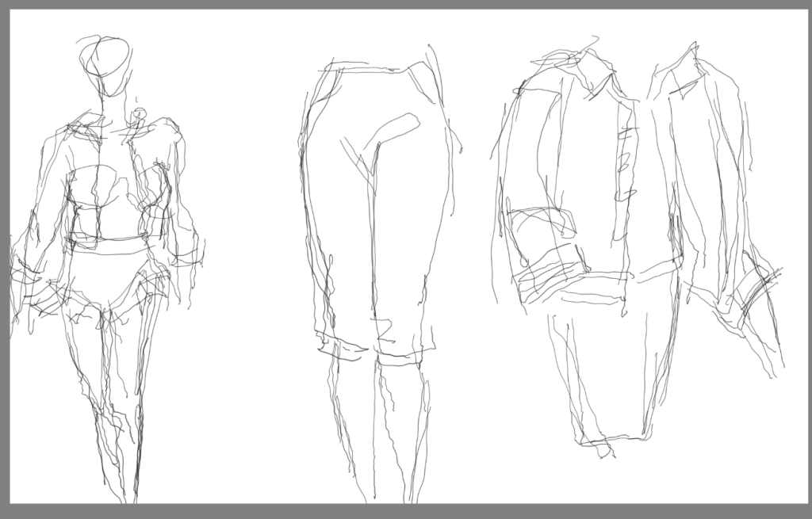Click the left rolled cuff of the shorts

[339, 347]
